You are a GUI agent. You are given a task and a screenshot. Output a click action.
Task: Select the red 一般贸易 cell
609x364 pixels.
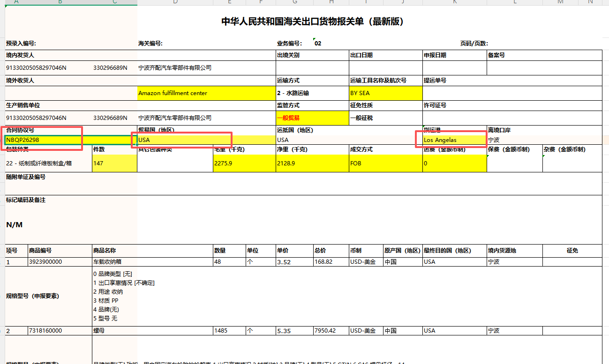(x=288, y=118)
